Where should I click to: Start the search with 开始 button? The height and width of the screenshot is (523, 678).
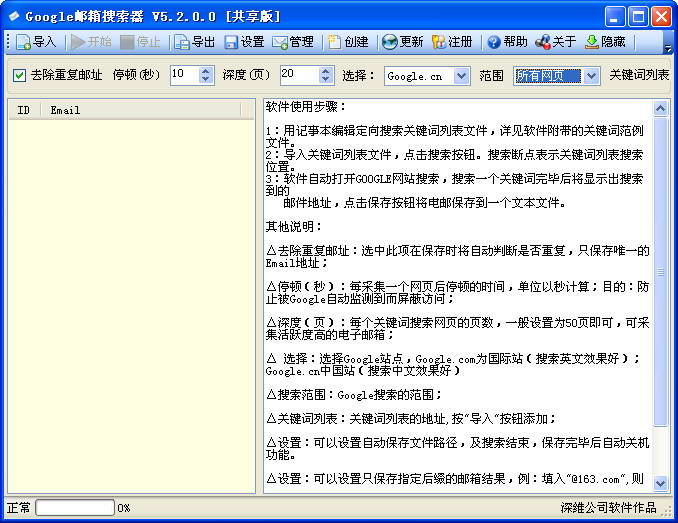(x=91, y=42)
